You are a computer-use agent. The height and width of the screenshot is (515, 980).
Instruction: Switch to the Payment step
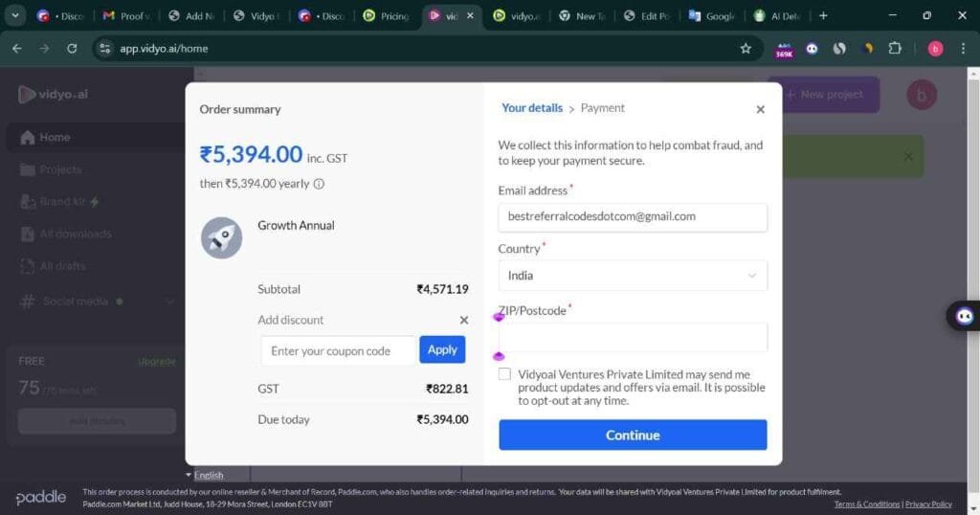point(603,108)
